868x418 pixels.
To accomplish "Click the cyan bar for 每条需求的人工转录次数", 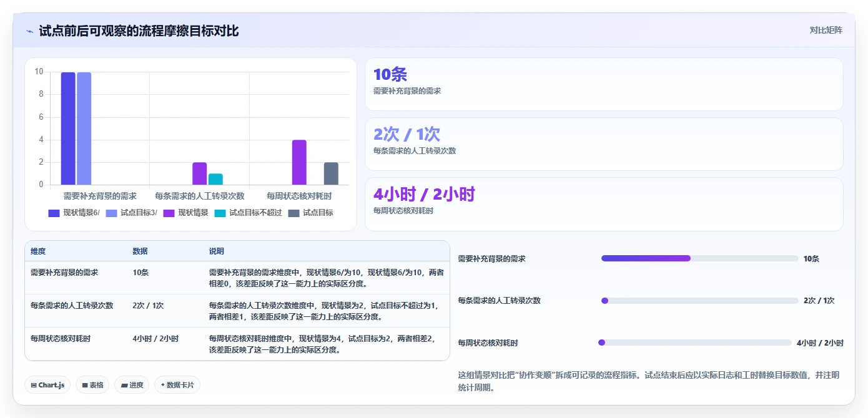I will 215,179.
